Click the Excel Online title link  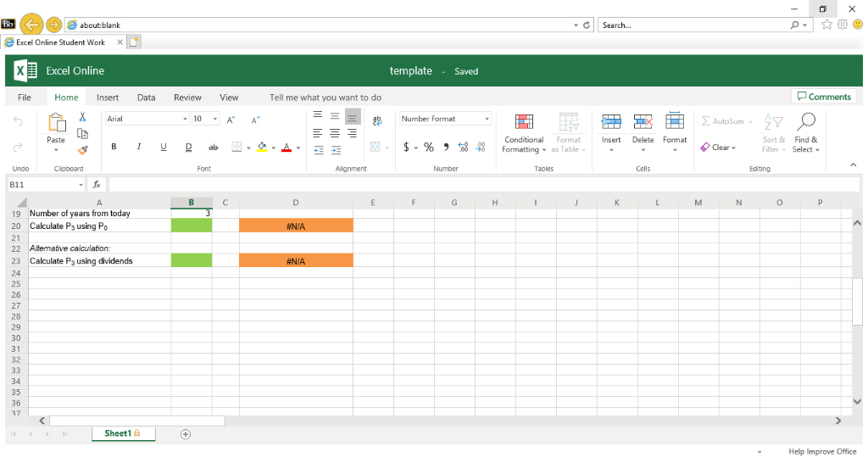75,71
